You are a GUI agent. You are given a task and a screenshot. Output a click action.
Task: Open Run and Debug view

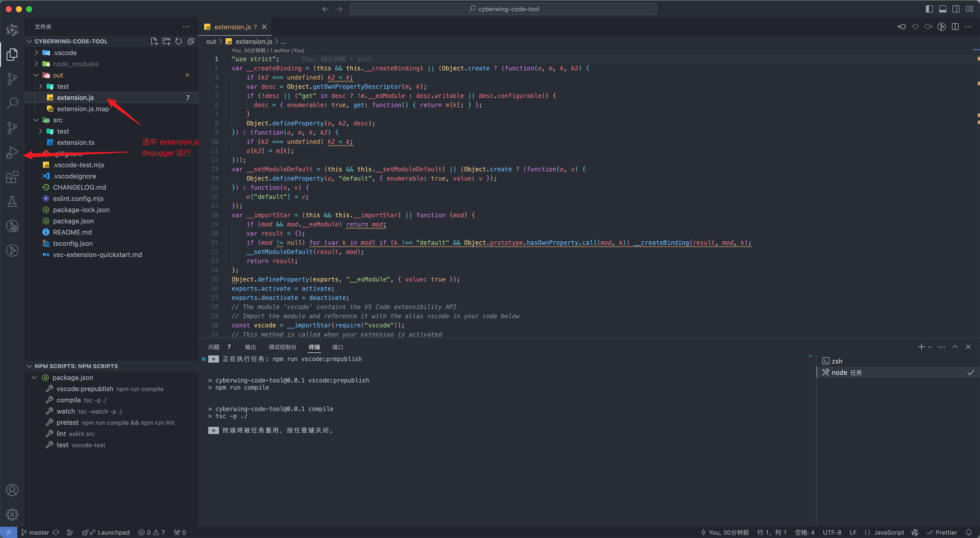pos(12,152)
